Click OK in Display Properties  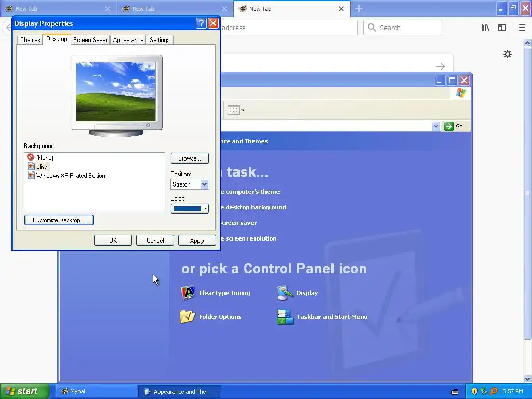coord(113,240)
